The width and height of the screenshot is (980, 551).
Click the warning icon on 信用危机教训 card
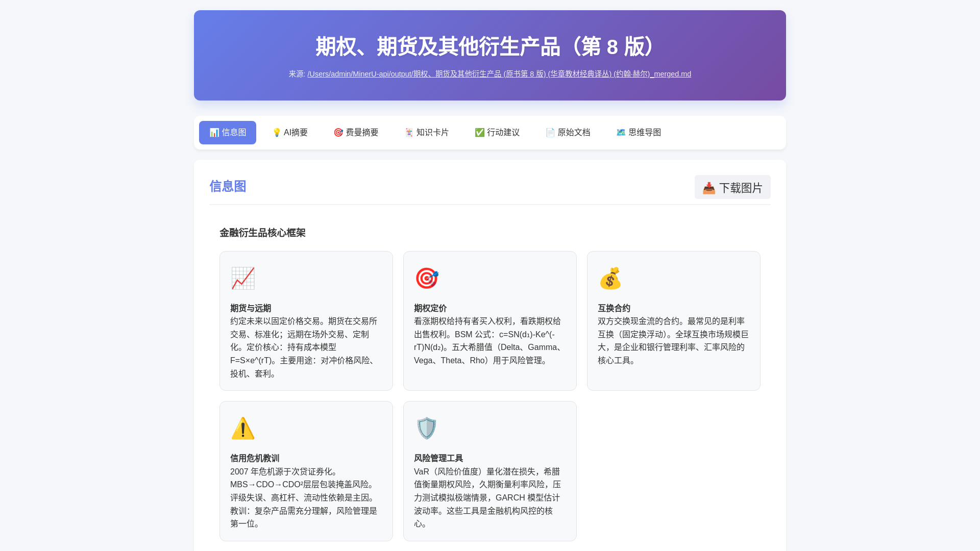coord(243,429)
